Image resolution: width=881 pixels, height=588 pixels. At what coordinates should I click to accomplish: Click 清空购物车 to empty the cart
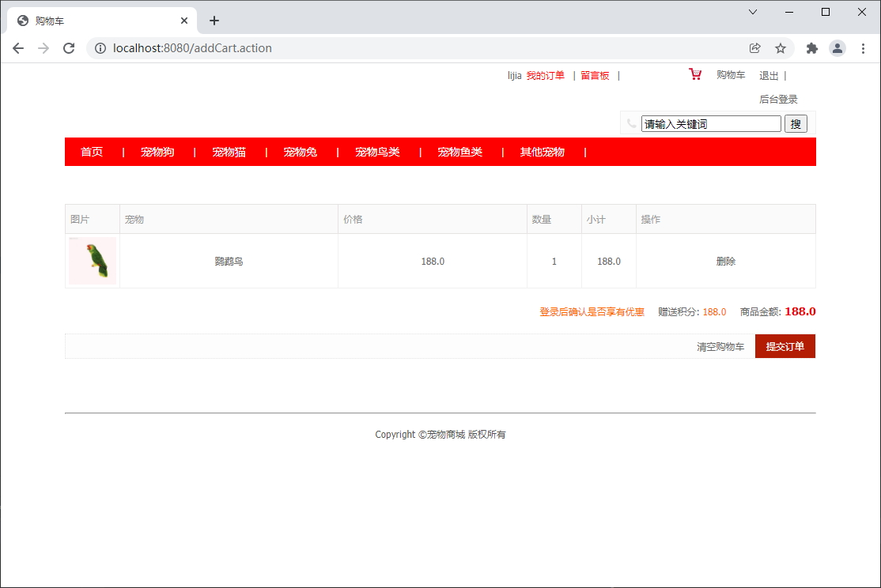(720, 346)
